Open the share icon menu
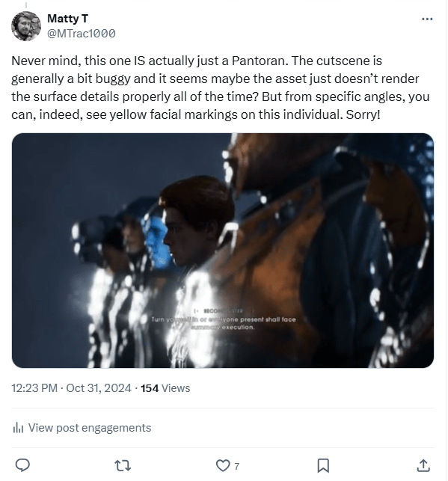Screen dimensions: 448x481 (423, 465)
